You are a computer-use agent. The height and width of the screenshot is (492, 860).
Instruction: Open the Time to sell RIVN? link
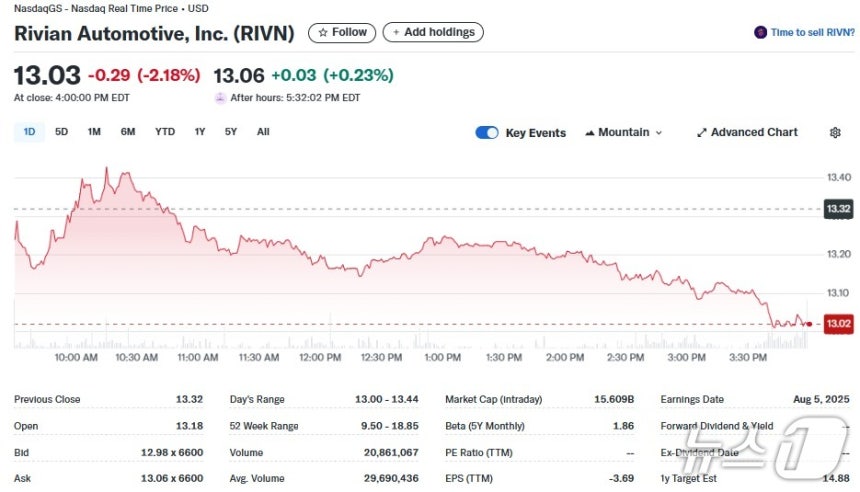pos(812,32)
